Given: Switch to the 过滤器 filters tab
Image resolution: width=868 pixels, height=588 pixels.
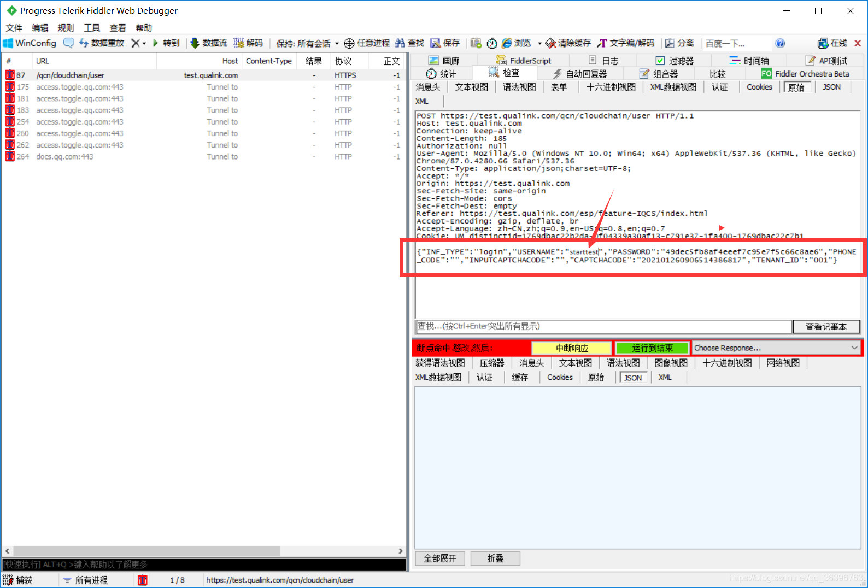Looking at the screenshot, I should coord(675,61).
